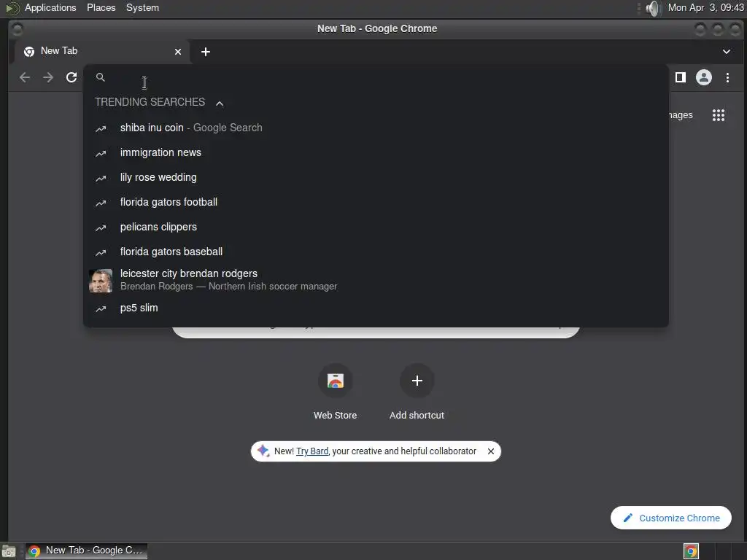Dismiss the Bard promo with X
747x560 pixels.
coord(491,451)
